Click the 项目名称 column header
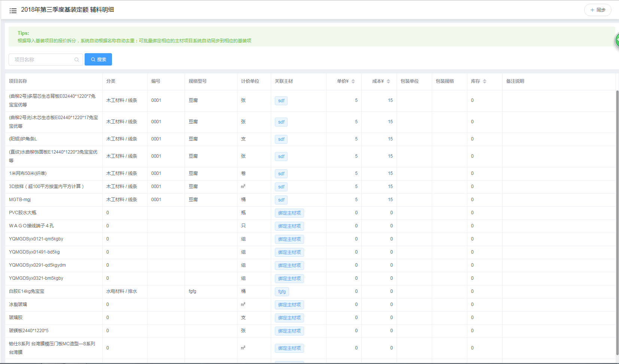 (x=18, y=81)
